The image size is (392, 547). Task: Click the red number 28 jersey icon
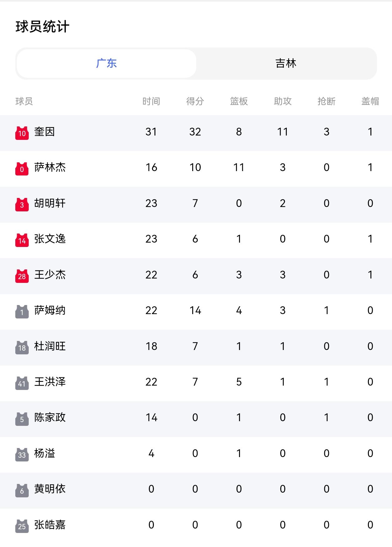click(22, 276)
